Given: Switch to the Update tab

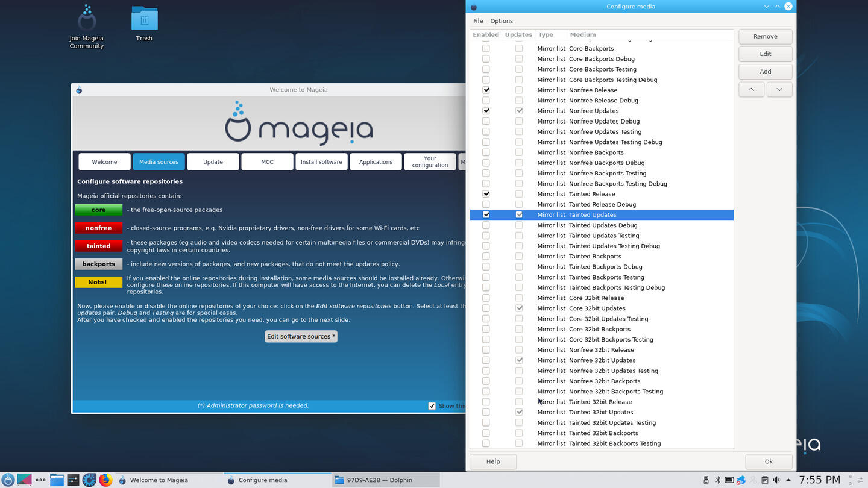Looking at the screenshot, I should point(213,162).
